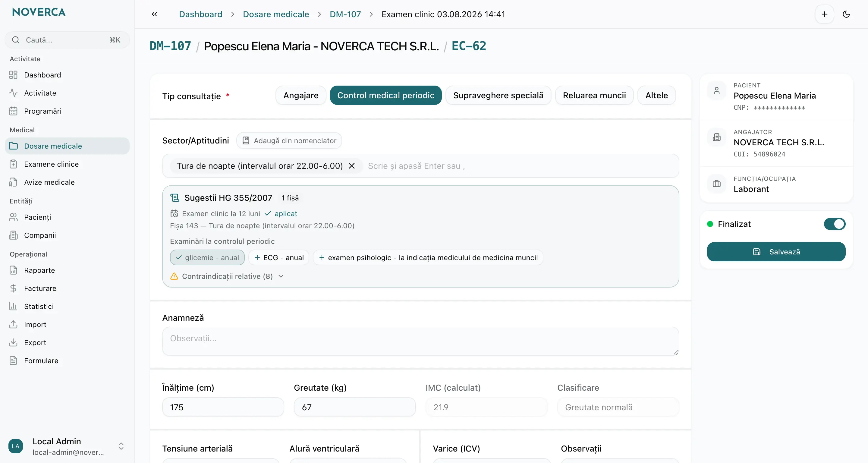Focus the Caută search field
This screenshot has height=463, width=868.
(67, 40)
